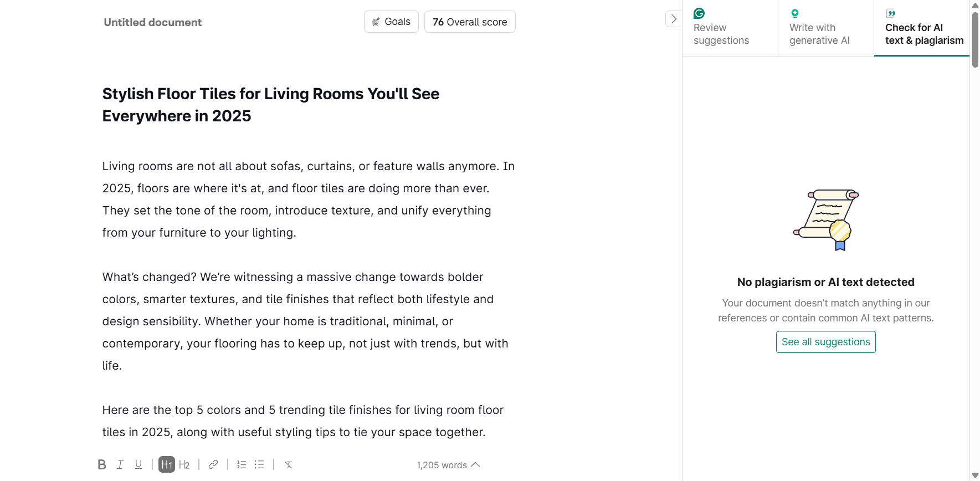Screen dimensions: 980x481
Task: Open the Write with generative AI tab
Action: 825,28
